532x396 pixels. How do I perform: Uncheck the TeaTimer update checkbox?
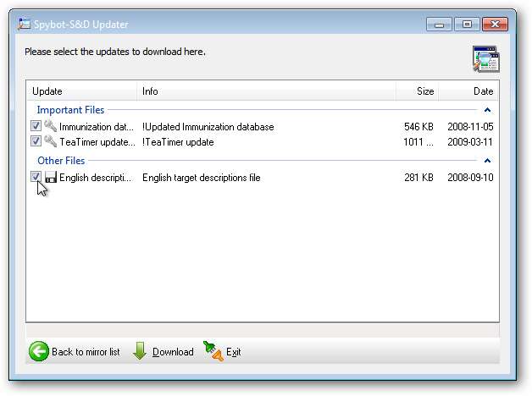tap(36, 141)
